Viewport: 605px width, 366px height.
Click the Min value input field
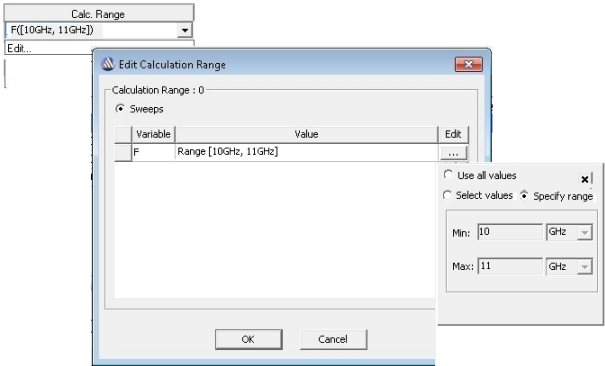510,232
